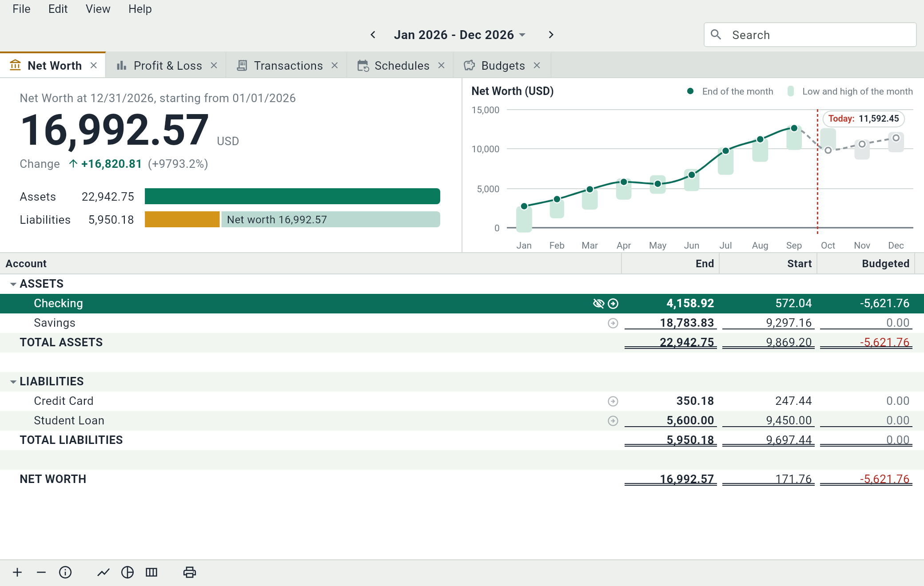Viewport: 924px width, 586px height.
Task: Click the Budgeted column header
Action: pyautogui.click(x=866, y=264)
